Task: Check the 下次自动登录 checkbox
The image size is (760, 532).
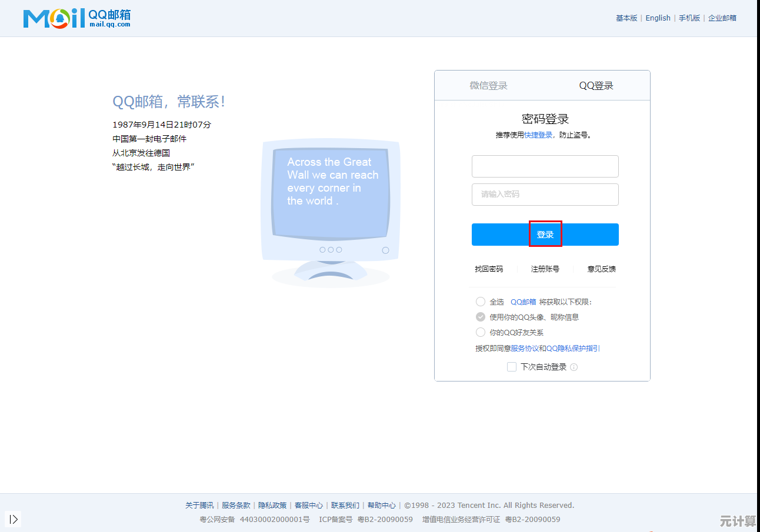Action: (x=512, y=367)
